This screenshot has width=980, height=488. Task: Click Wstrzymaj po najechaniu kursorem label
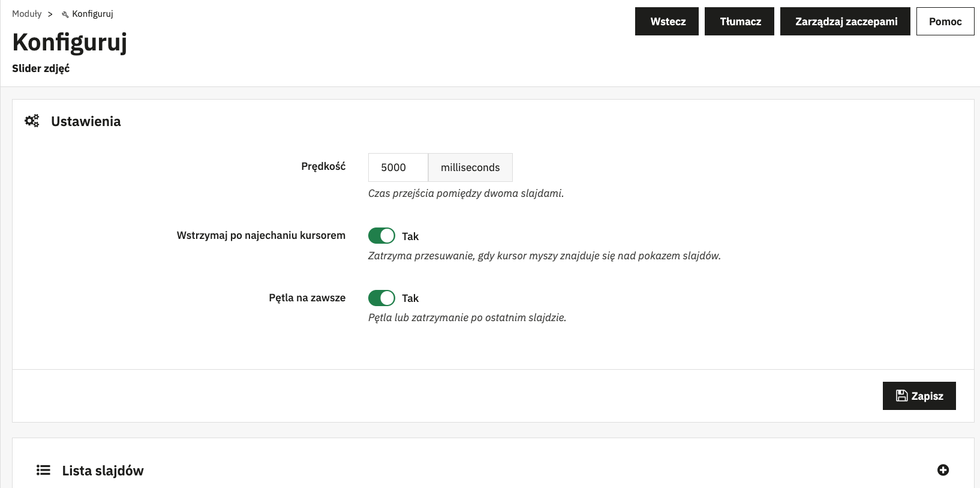click(x=261, y=235)
